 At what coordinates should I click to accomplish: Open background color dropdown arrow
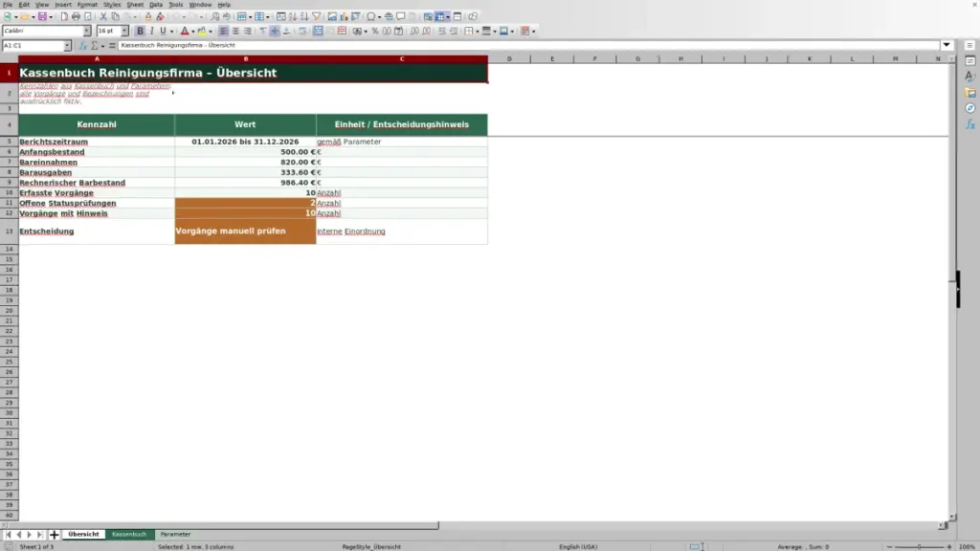(x=211, y=32)
